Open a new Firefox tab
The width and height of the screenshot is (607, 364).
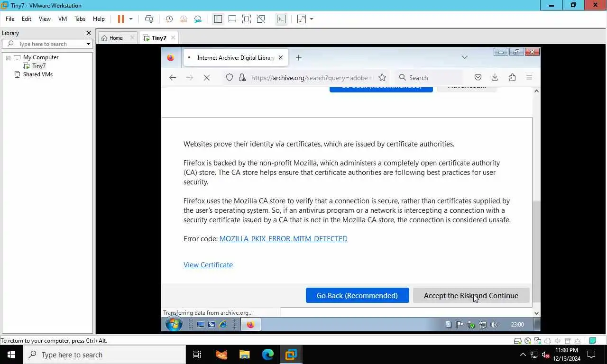point(298,58)
